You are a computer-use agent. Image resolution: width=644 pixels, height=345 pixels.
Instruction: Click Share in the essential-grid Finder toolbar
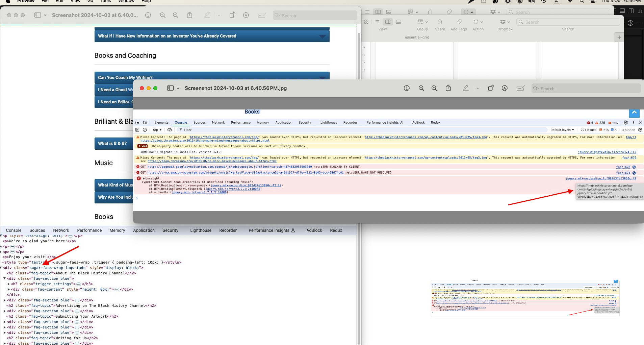click(440, 22)
